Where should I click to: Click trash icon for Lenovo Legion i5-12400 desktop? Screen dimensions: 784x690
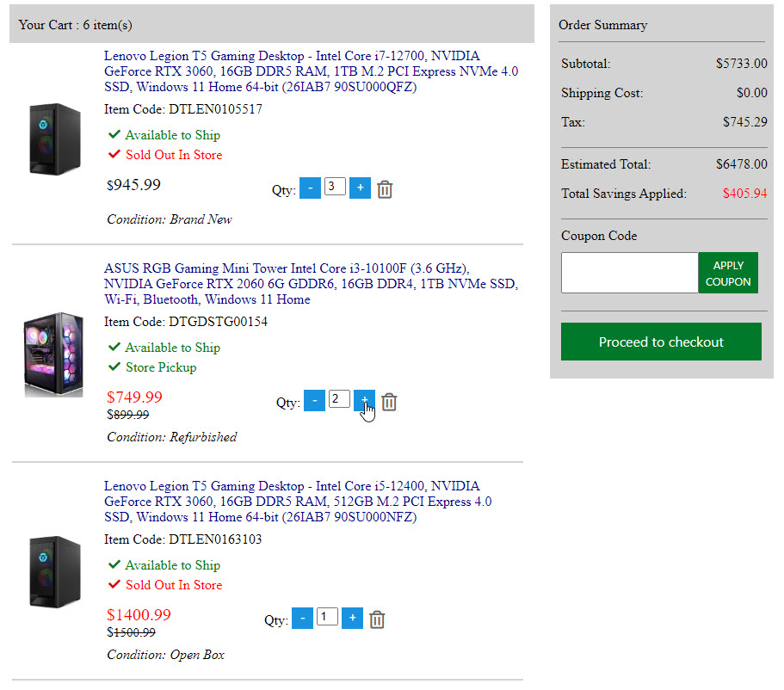(x=377, y=619)
